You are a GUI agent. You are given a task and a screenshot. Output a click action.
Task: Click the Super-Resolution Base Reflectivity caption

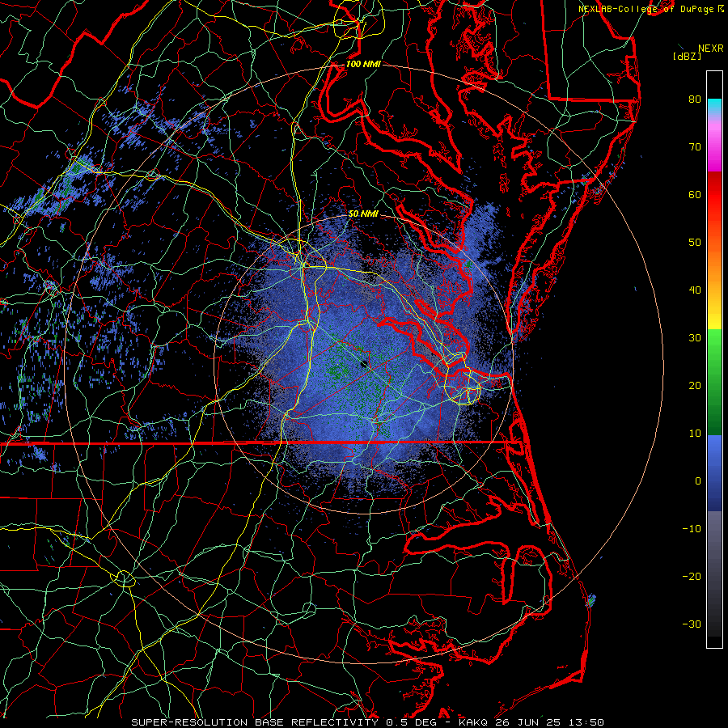coord(255,722)
